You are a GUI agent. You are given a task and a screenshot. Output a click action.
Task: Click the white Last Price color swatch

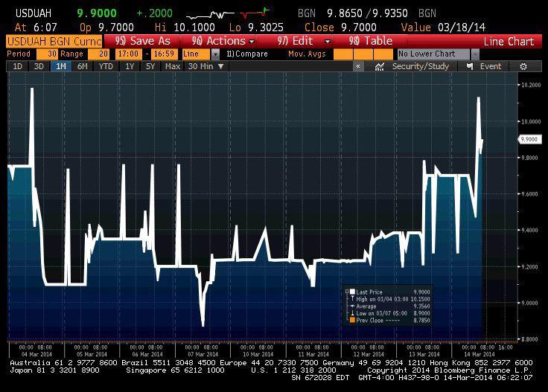click(351, 292)
